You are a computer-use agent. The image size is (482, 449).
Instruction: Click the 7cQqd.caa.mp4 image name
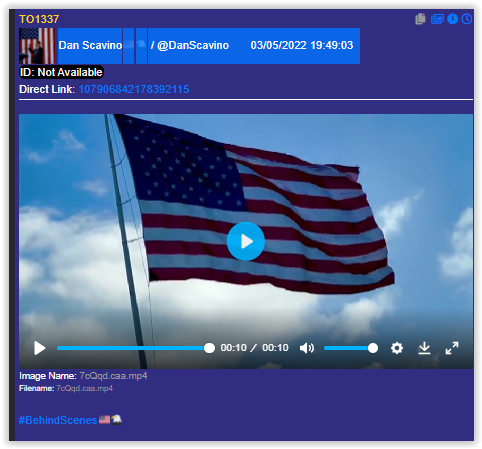[113, 376]
